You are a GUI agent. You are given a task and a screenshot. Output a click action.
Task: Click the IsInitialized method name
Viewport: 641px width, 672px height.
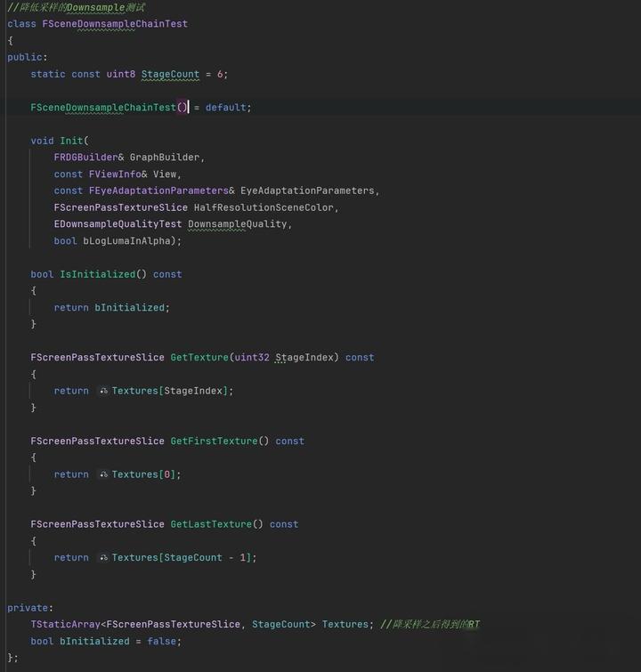tap(97, 274)
